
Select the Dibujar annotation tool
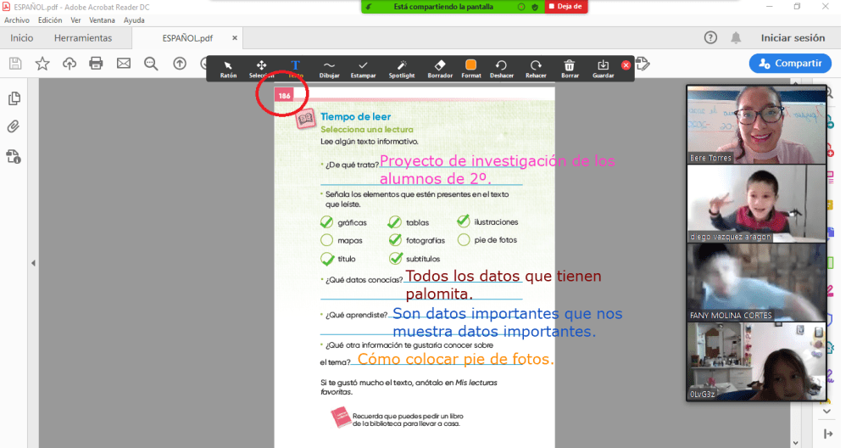(329, 68)
